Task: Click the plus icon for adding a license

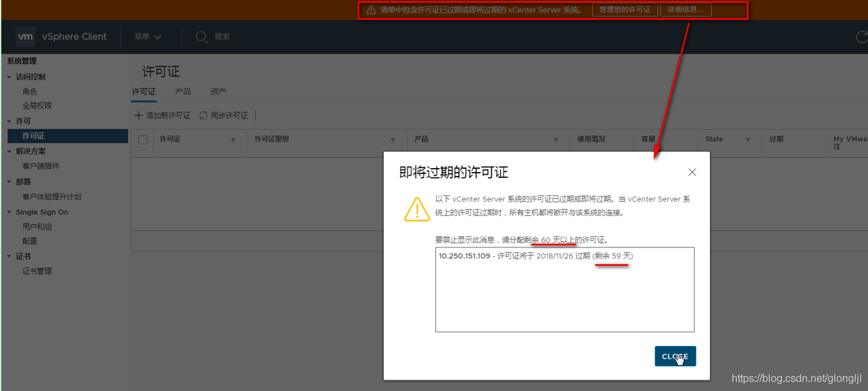Action: (x=138, y=115)
